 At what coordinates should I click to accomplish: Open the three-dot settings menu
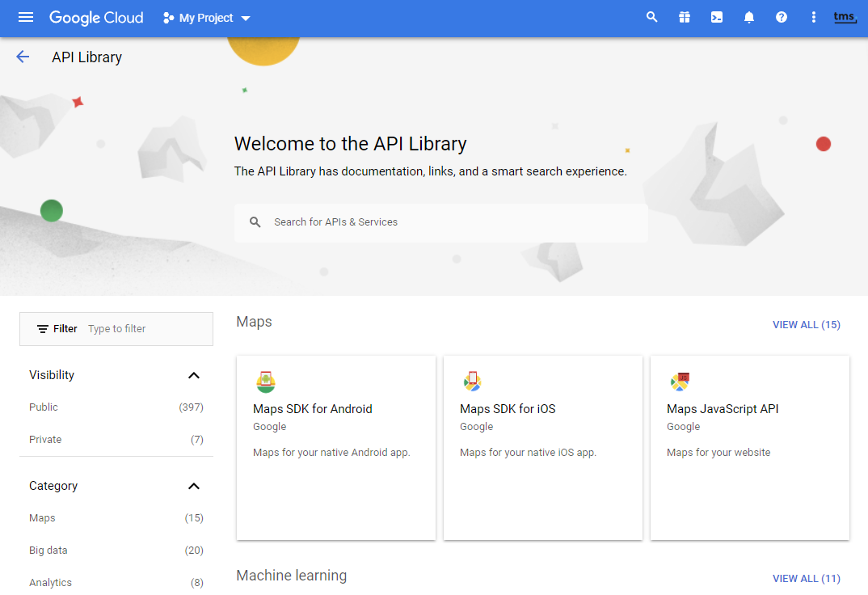(814, 17)
